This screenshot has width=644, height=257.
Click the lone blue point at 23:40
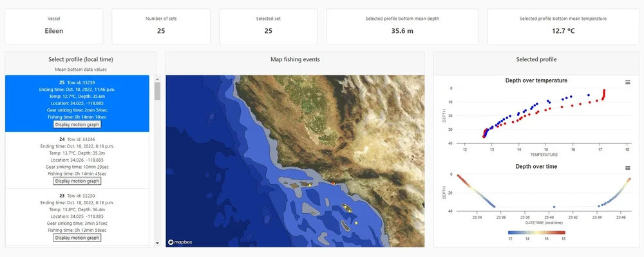tap(554, 207)
